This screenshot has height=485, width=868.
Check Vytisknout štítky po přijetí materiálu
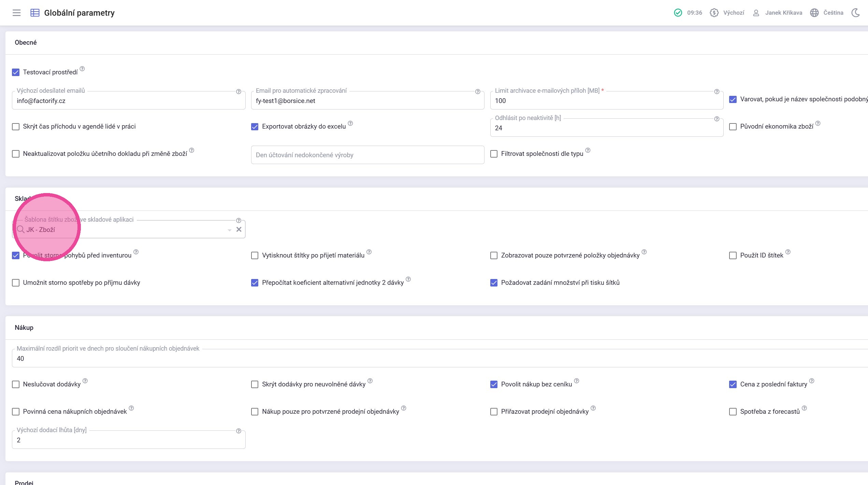pos(255,255)
